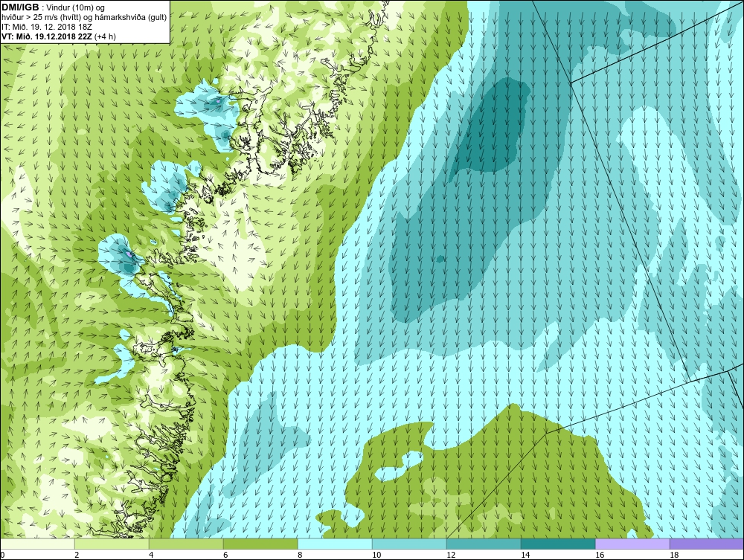Viewport: 744px width, 560px height.
Task: Click the legend label '4'
Action: pyautogui.click(x=151, y=555)
